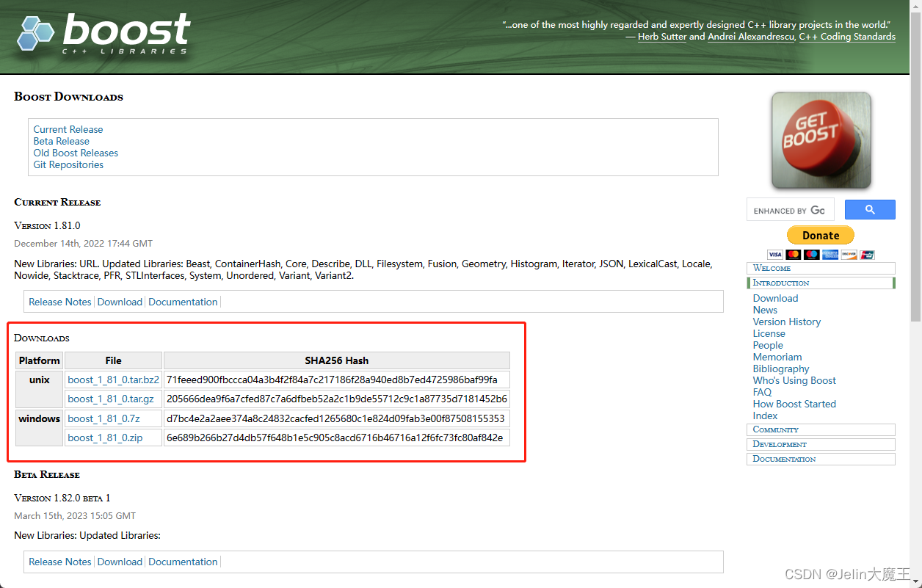Screen dimensions: 922x588
Task: Open Documentation in the Version 1.81.0 links row
Action: coord(183,302)
